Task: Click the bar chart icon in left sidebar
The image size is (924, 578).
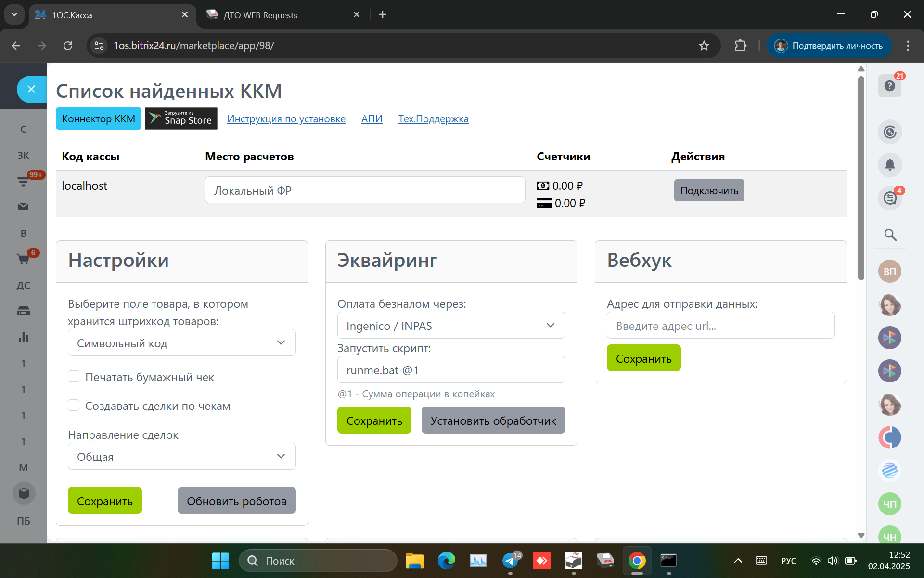Action: coord(23,337)
